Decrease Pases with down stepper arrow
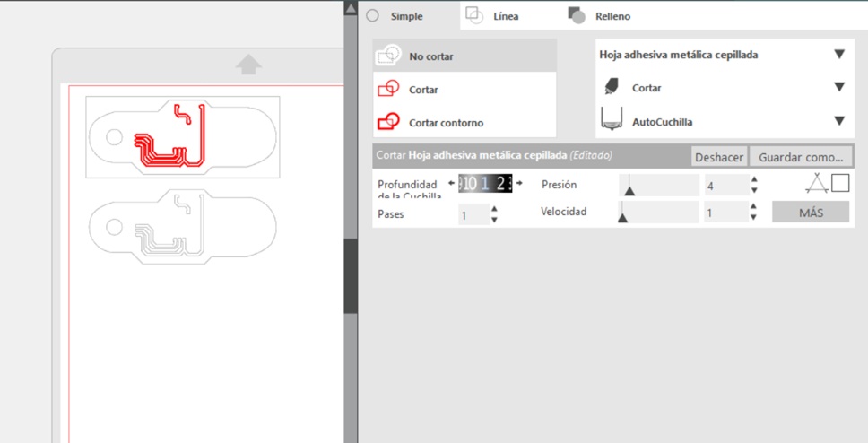Image resolution: width=868 pixels, height=443 pixels. [x=494, y=220]
